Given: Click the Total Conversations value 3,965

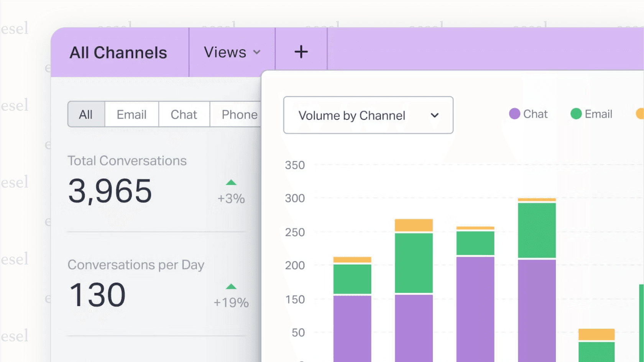Looking at the screenshot, I should 110,192.
